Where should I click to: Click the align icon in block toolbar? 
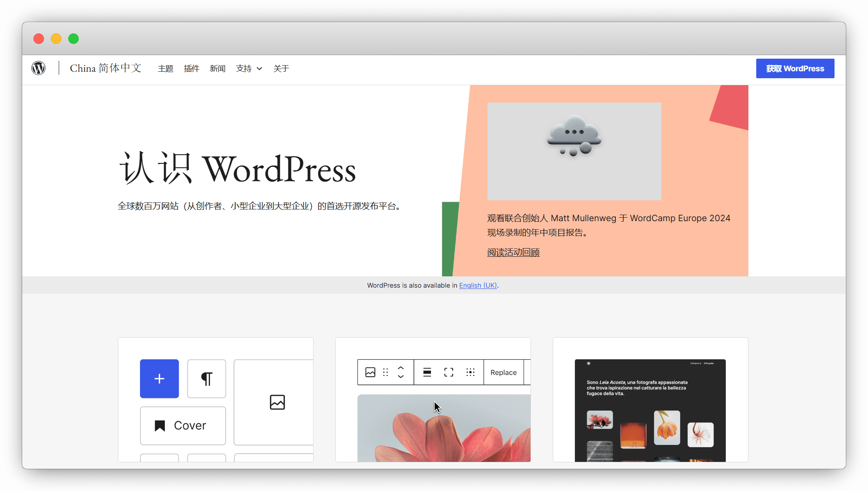coord(427,372)
